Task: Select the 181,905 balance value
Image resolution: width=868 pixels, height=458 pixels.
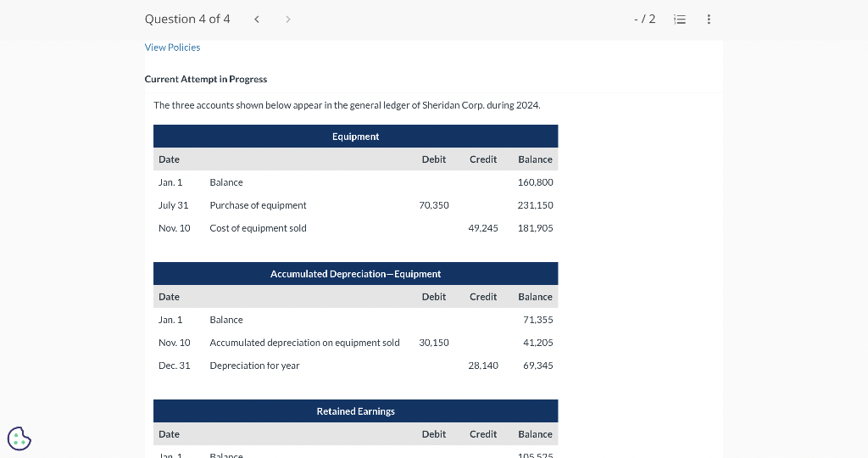Action: click(x=536, y=228)
